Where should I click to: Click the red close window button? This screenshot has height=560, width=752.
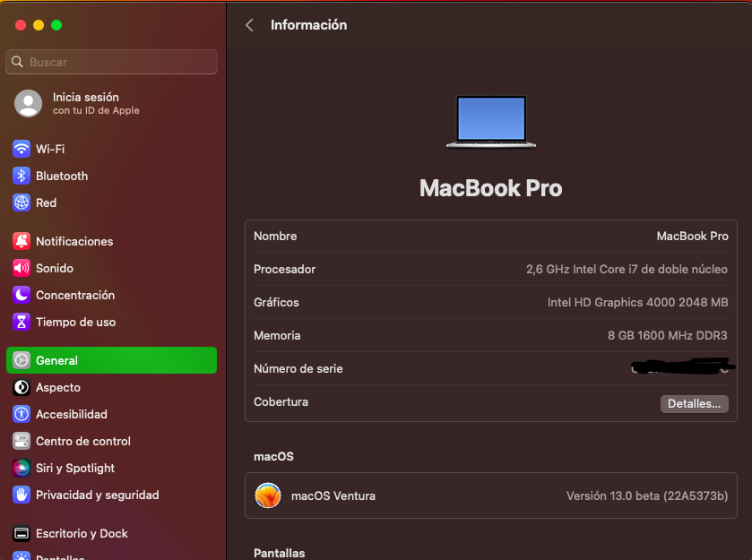[20, 25]
